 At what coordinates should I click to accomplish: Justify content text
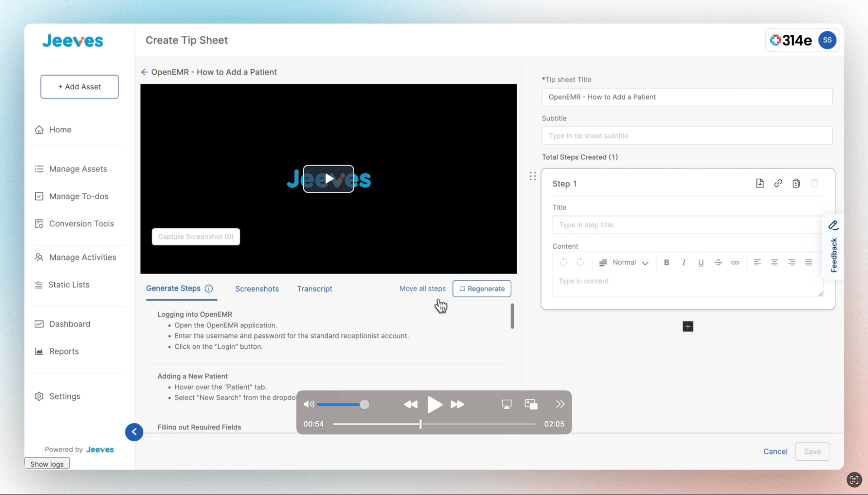tap(809, 262)
